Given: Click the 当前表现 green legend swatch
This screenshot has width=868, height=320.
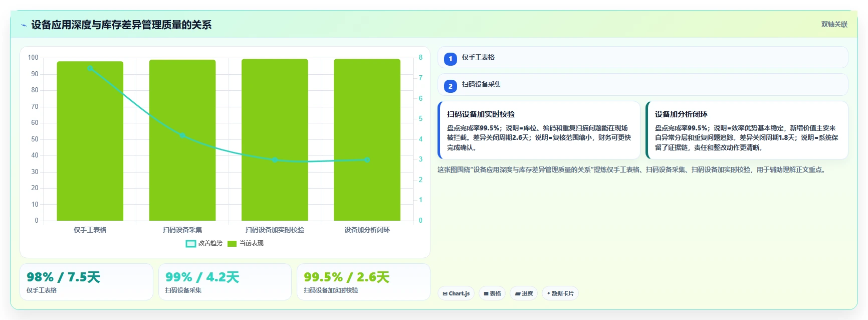Looking at the screenshot, I should [x=232, y=244].
